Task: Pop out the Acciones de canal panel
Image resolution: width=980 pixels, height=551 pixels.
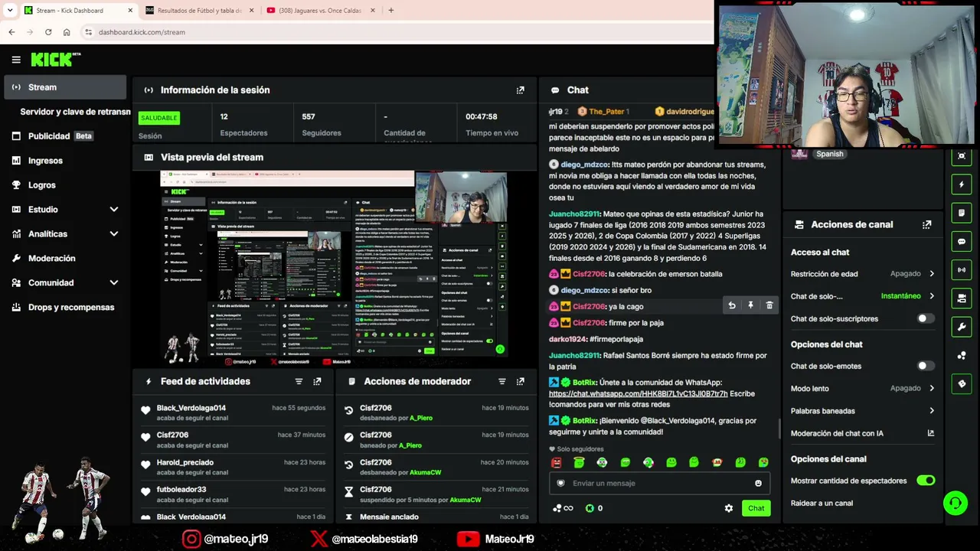Action: click(927, 225)
